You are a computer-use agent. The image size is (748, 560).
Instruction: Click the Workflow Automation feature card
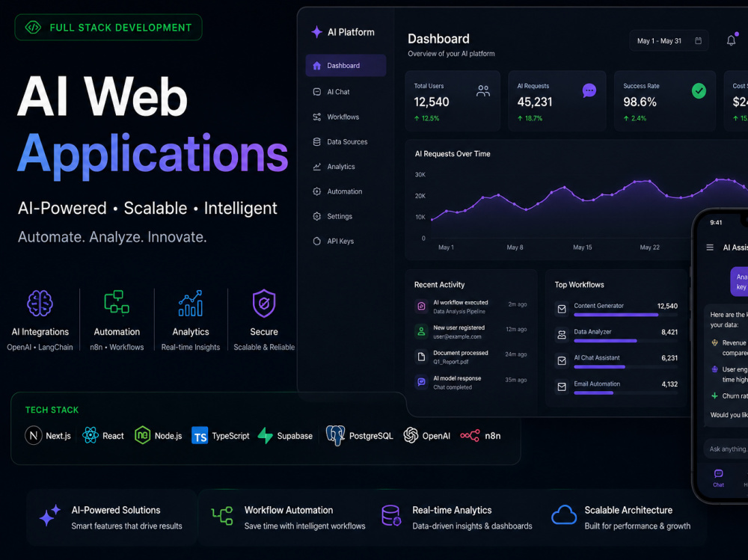coord(288,517)
